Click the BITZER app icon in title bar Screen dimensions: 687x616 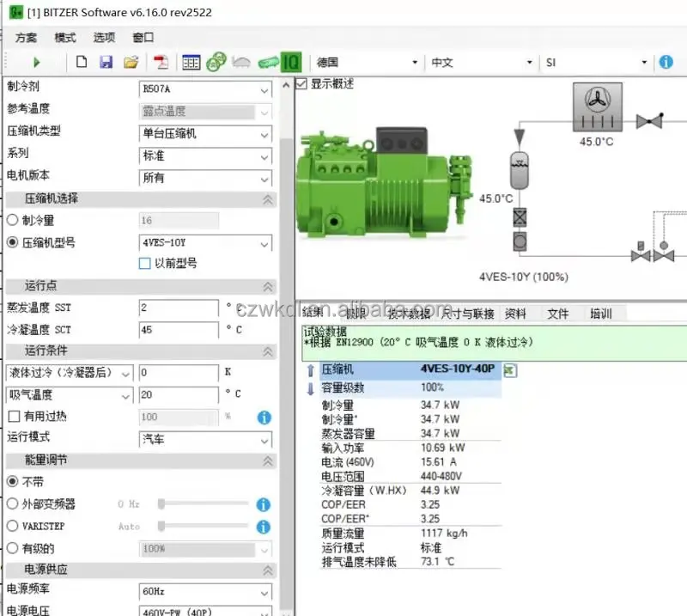point(16,12)
